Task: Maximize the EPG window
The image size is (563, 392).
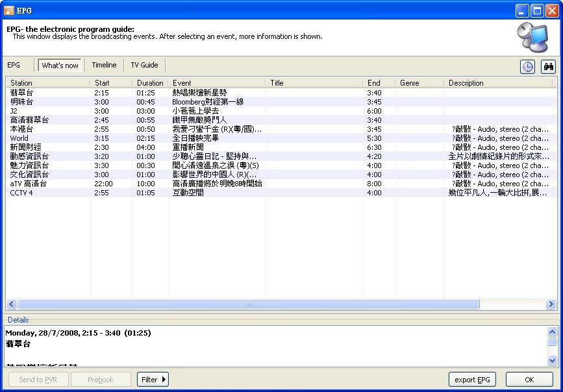Action: (537, 10)
